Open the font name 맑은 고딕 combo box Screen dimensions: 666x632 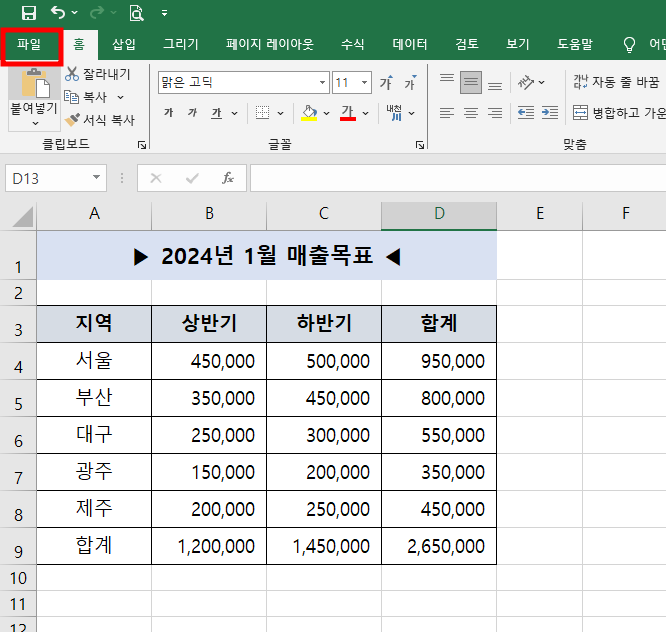(x=244, y=82)
